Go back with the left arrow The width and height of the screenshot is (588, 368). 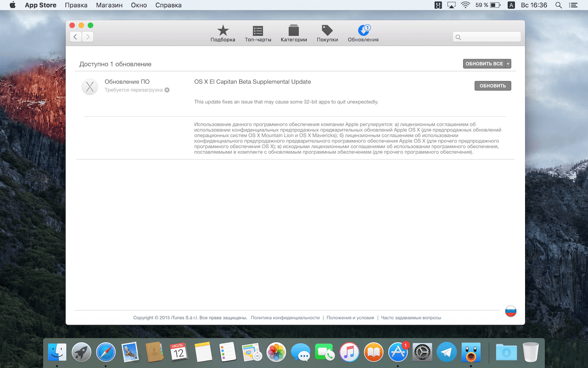click(76, 37)
